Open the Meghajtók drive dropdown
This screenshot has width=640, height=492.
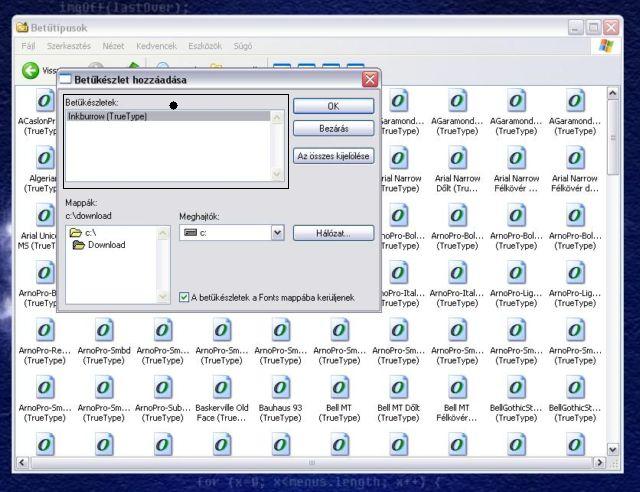[x=277, y=232]
